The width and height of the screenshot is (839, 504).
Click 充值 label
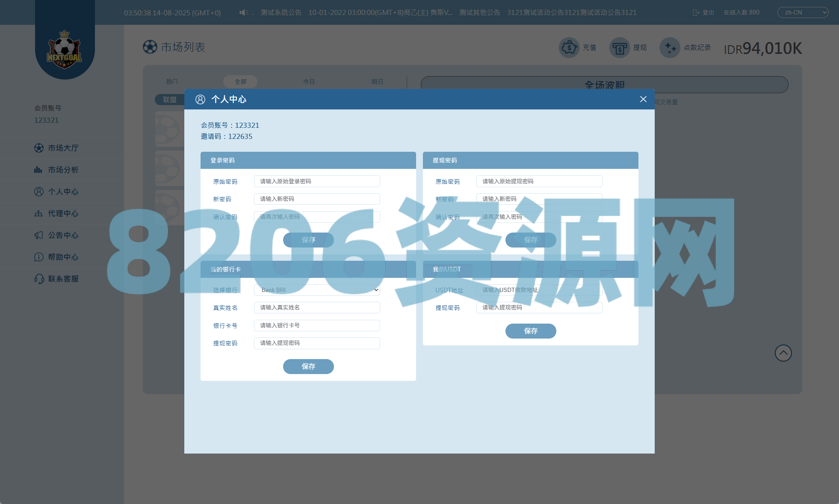pos(589,47)
